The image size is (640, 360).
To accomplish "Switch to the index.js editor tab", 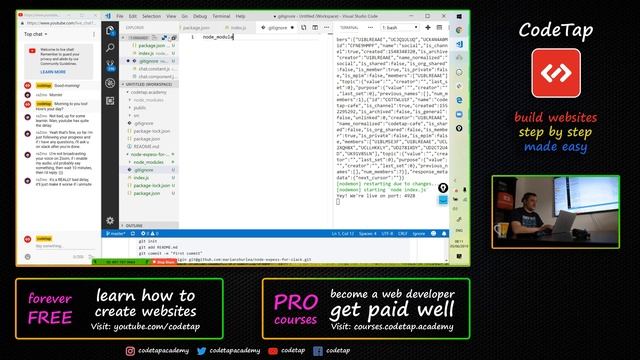I will click(x=237, y=28).
